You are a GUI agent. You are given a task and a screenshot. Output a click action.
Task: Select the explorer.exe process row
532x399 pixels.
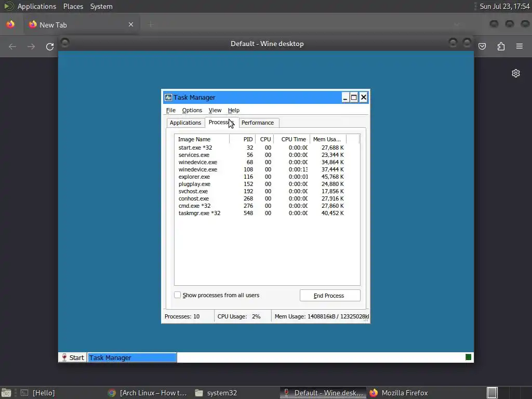[261, 177]
